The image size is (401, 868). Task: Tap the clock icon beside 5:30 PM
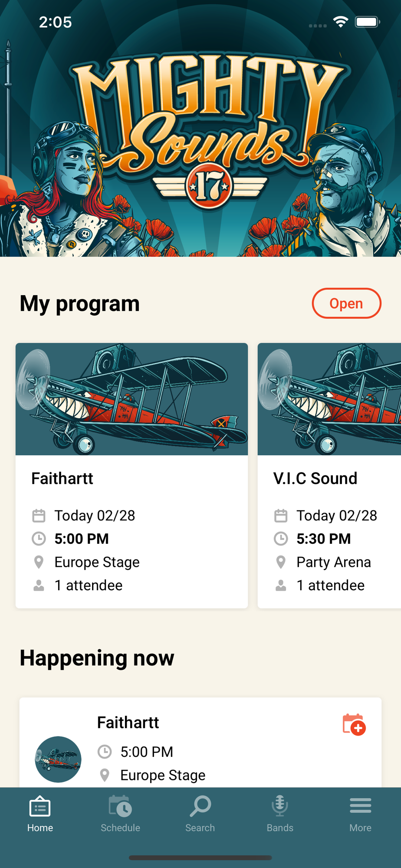281,539
